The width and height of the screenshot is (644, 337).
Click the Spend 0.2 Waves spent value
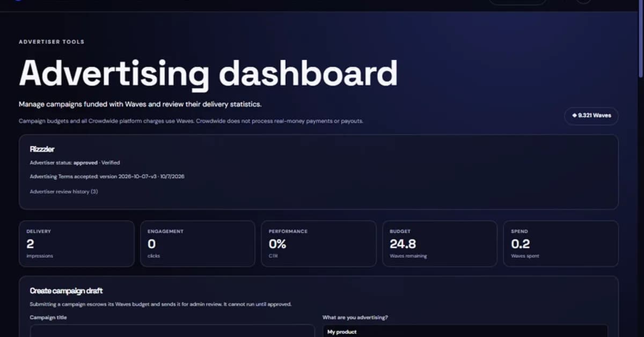(x=521, y=244)
